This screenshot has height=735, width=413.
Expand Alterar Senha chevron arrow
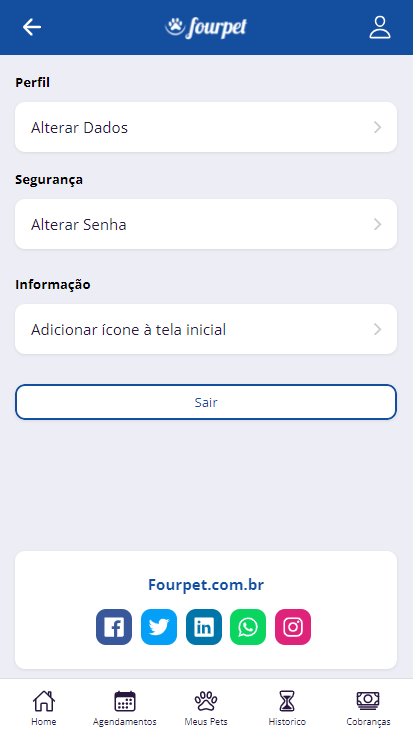[x=377, y=224]
